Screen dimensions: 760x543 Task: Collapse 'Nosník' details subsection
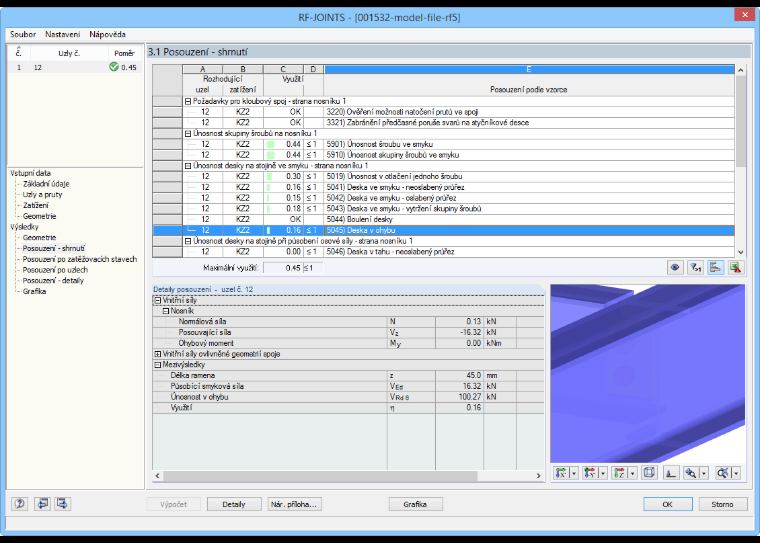pyautogui.click(x=166, y=311)
